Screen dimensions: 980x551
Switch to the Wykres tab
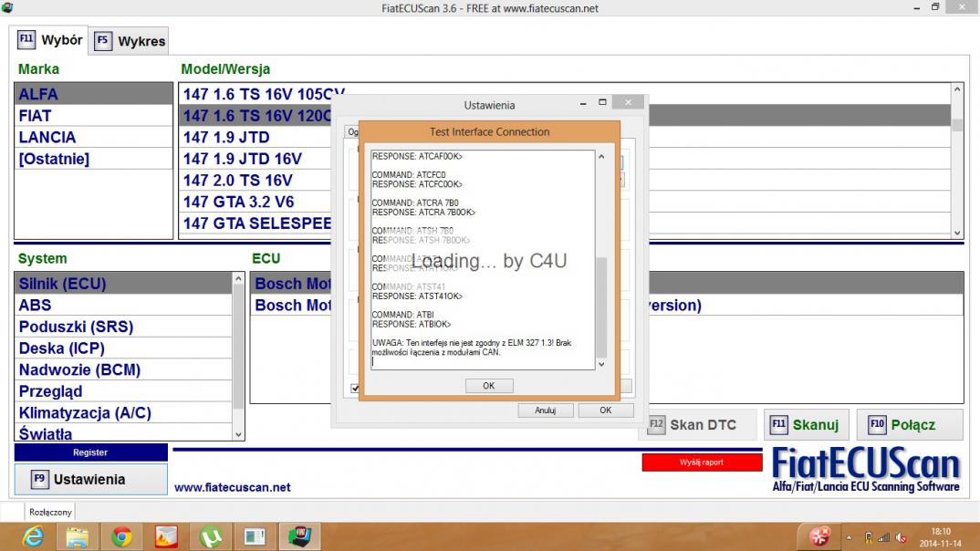coord(130,41)
